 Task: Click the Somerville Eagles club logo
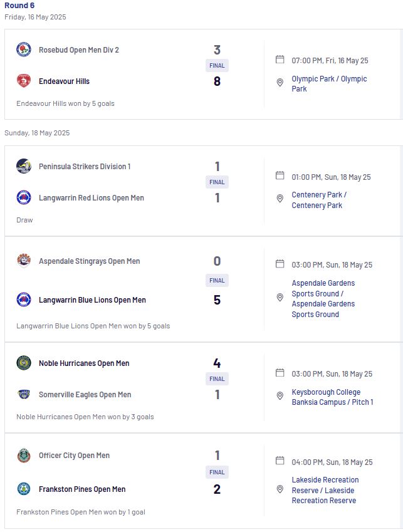24,394
